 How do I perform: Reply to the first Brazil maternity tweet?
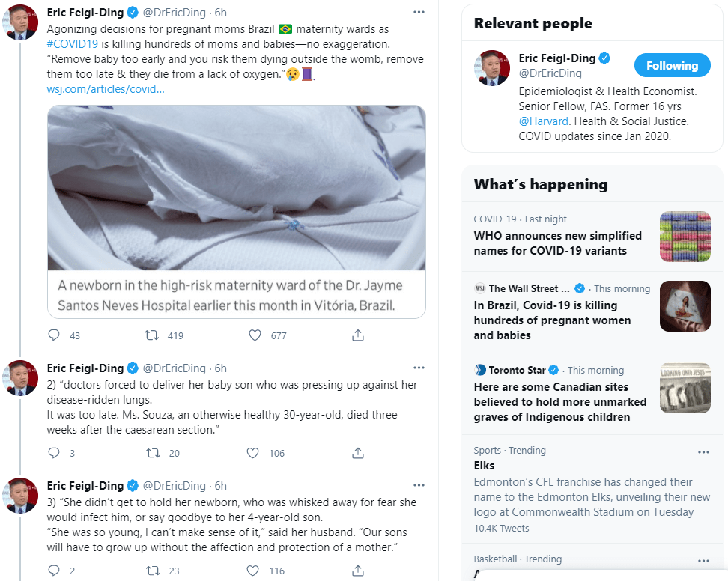pyautogui.click(x=54, y=335)
